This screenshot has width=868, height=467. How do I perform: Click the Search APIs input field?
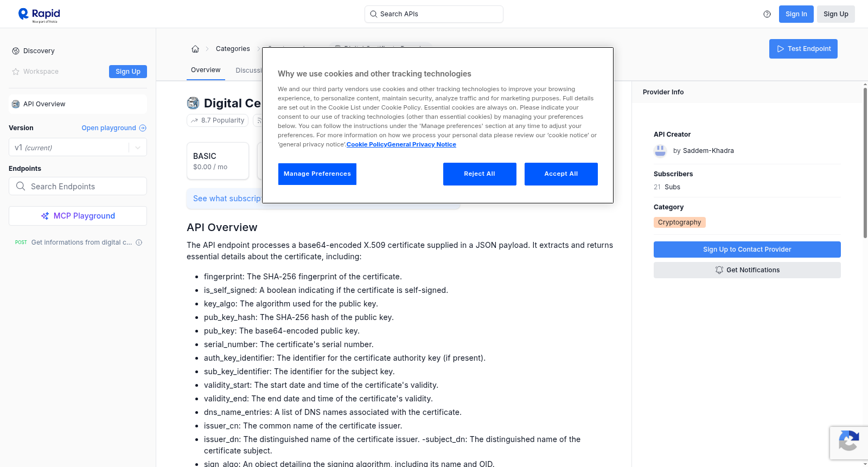pos(433,14)
